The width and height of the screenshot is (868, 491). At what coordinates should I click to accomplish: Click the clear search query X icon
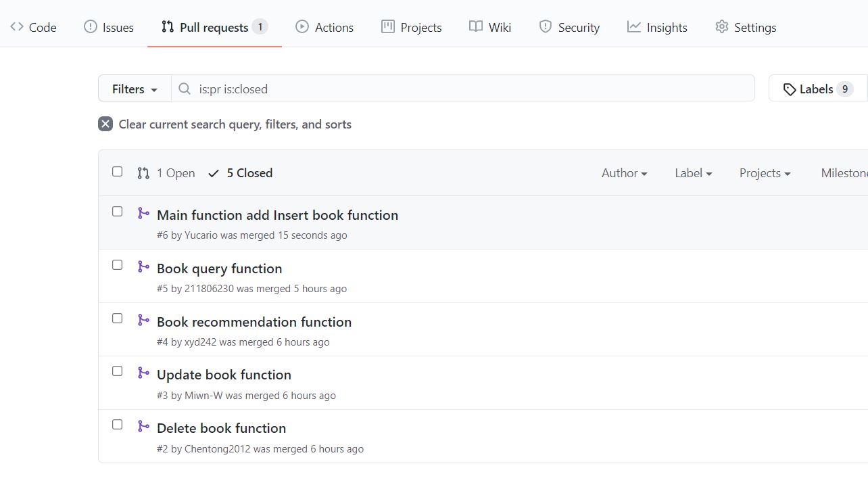coord(105,124)
